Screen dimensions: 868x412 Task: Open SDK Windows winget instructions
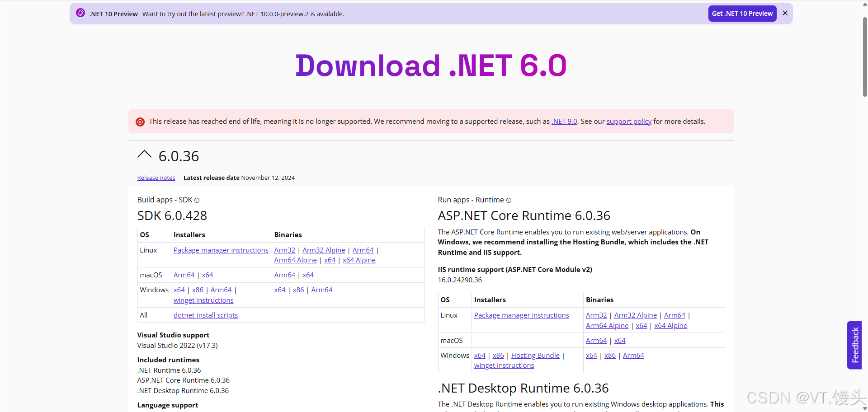pyautogui.click(x=203, y=300)
